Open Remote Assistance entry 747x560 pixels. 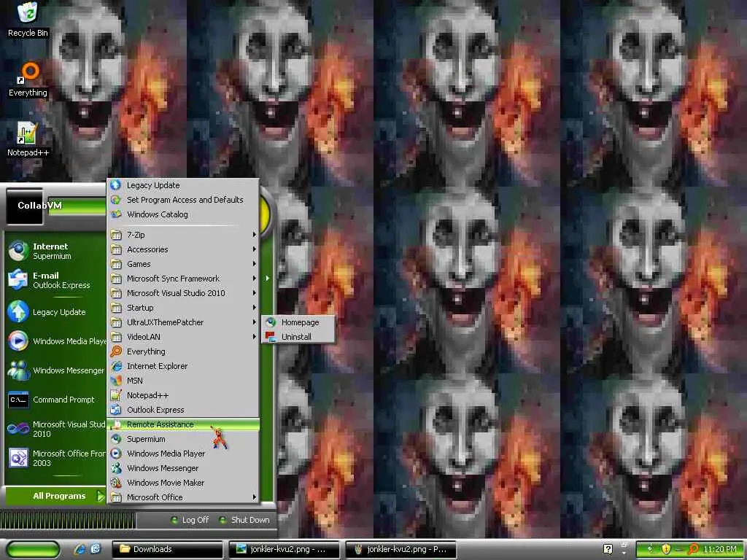[x=183, y=425]
